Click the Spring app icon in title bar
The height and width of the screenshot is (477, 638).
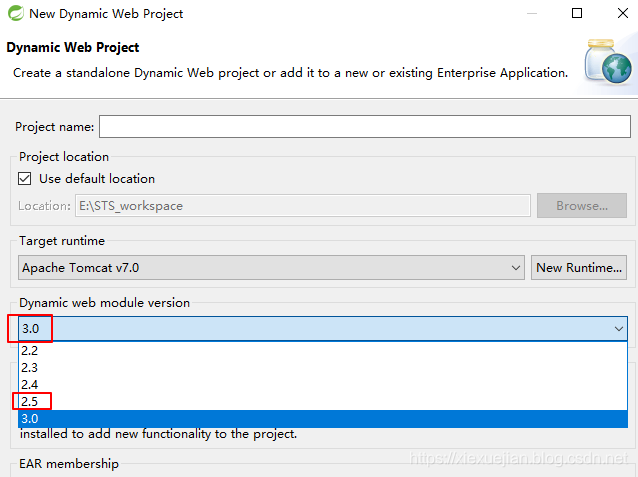click(14, 14)
